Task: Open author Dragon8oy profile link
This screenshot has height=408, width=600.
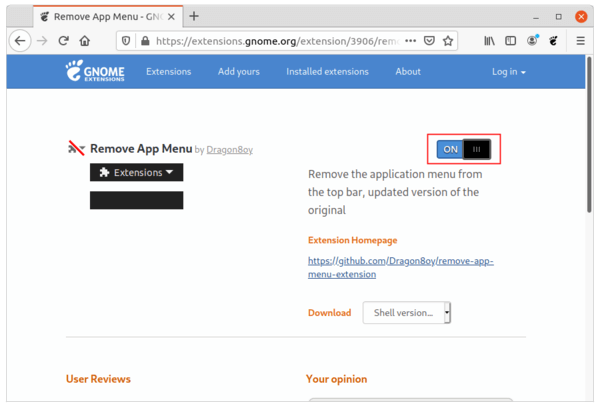Action: point(230,150)
